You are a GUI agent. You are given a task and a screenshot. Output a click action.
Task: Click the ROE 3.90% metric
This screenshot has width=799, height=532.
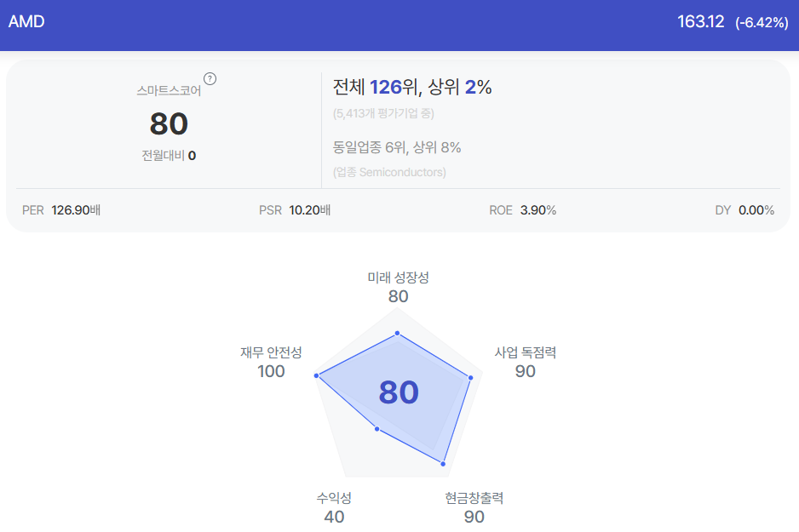tap(523, 210)
